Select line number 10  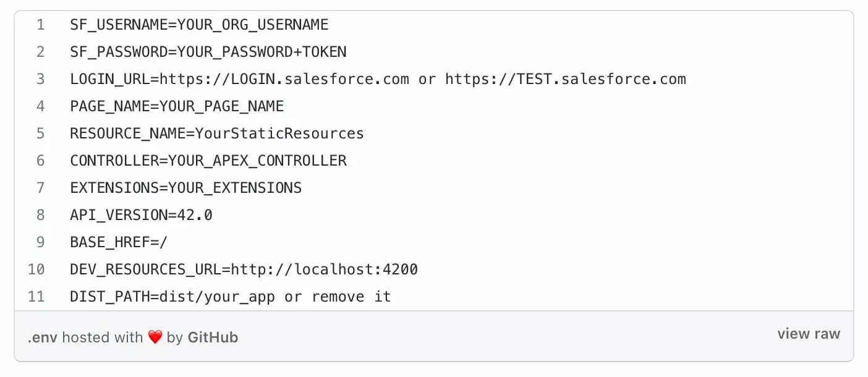(x=36, y=269)
